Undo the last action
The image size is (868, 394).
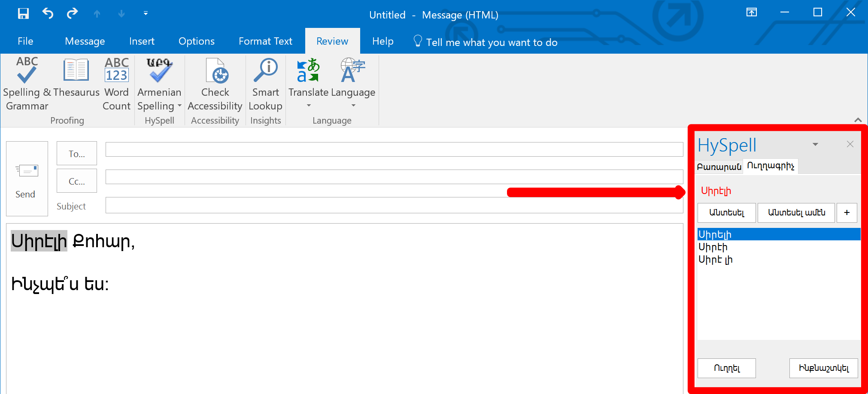(48, 14)
